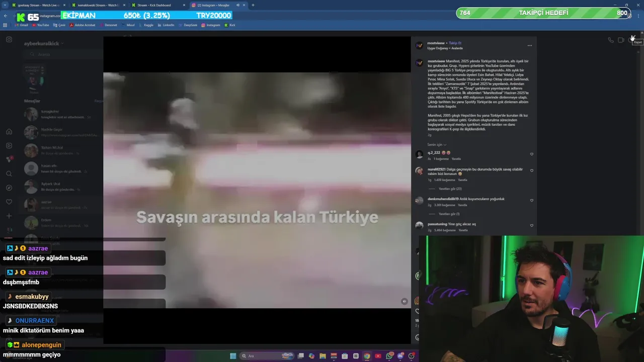Start a voice call with the phone icon
This screenshot has width=644, height=362.
point(610,40)
